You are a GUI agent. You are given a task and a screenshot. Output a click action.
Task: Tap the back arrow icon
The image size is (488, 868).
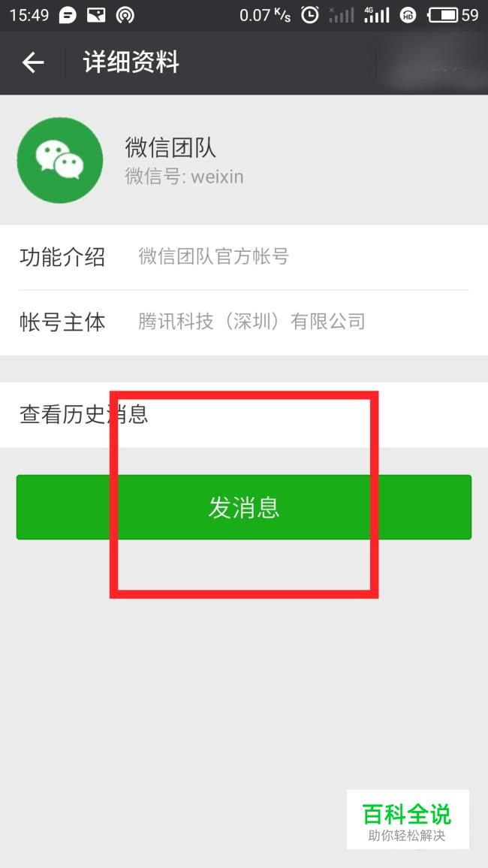[32, 62]
